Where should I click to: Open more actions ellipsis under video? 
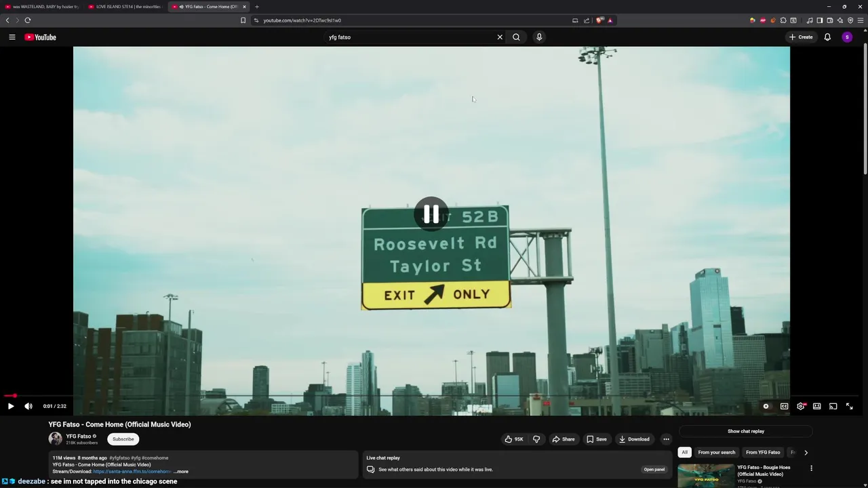(x=666, y=439)
